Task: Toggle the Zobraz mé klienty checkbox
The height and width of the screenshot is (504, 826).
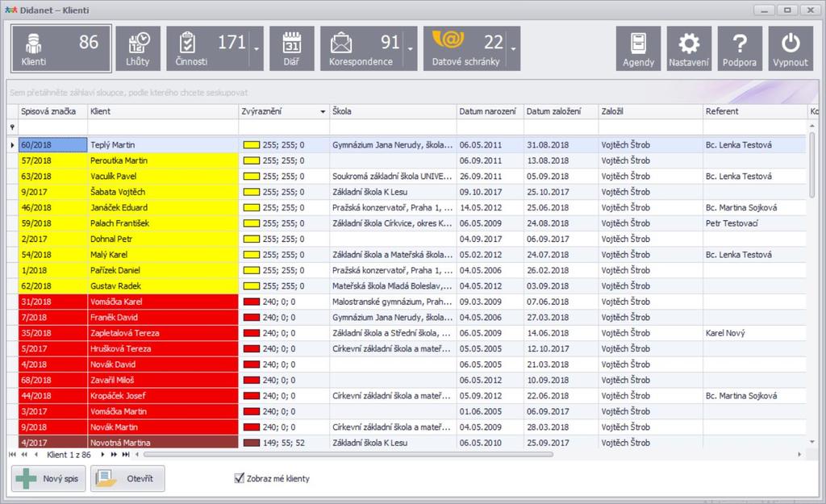Action: pyautogui.click(x=239, y=478)
